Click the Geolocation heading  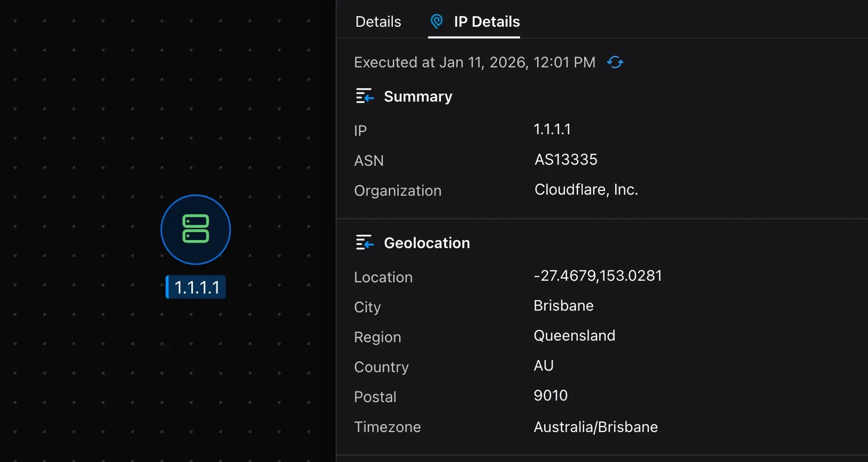[x=427, y=243]
